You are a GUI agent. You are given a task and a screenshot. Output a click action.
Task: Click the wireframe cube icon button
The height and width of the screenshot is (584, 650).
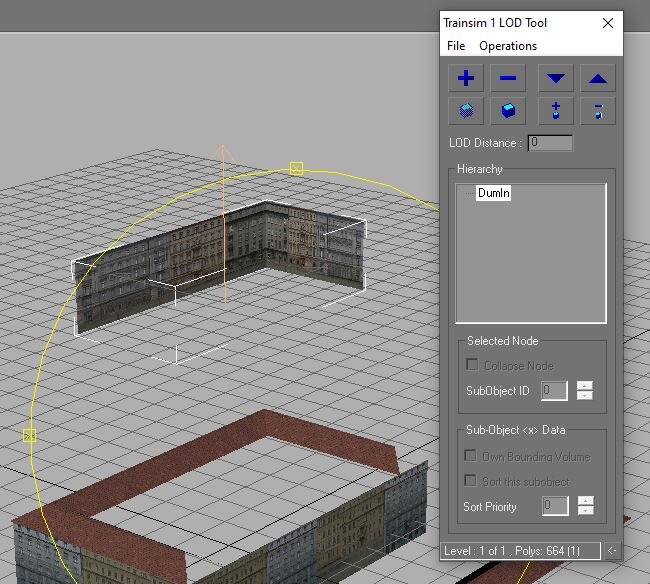466,111
